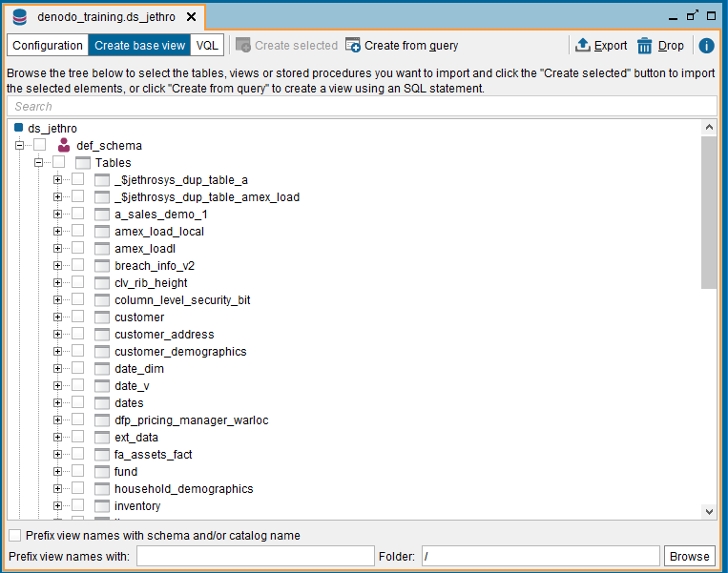Click the vertical scrollbar thumb
The height and width of the screenshot is (573, 728).
tap(709, 212)
